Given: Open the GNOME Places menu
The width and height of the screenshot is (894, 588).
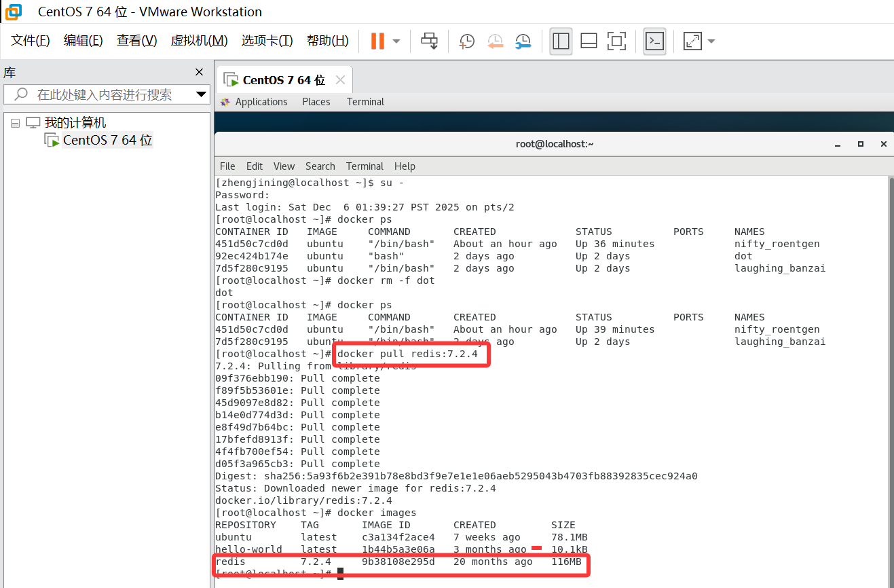Looking at the screenshot, I should pos(316,102).
